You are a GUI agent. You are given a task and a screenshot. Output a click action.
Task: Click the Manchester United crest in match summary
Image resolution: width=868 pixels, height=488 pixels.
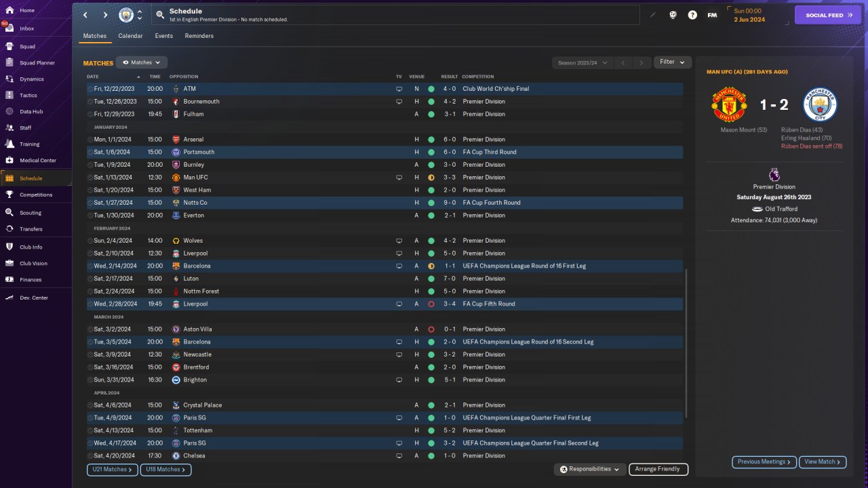tap(729, 105)
